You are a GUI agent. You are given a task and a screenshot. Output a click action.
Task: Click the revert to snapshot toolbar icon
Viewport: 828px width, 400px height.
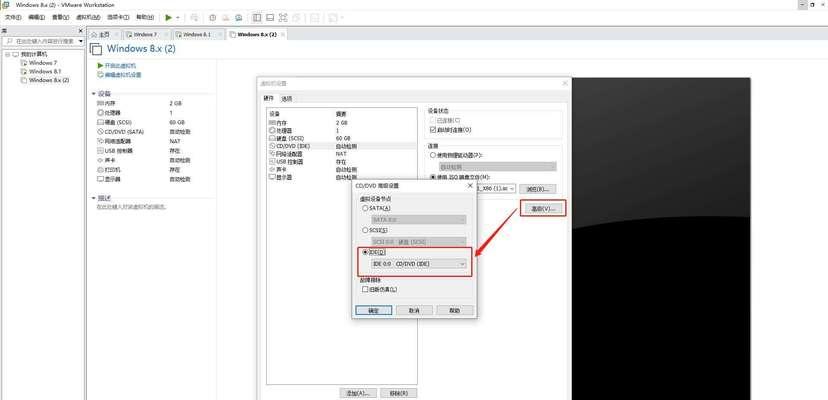coord(225,17)
